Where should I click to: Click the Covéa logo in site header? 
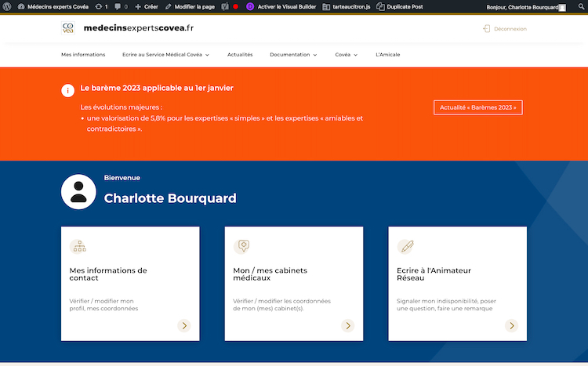68,28
